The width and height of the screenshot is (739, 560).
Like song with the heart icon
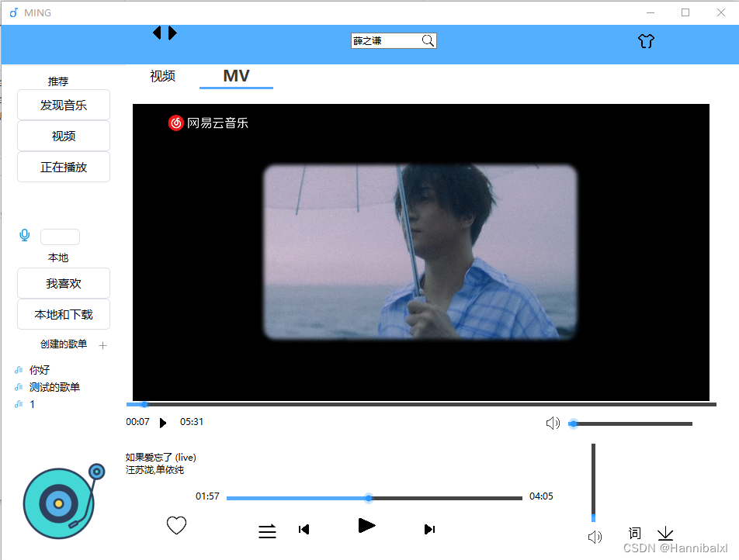tap(177, 525)
